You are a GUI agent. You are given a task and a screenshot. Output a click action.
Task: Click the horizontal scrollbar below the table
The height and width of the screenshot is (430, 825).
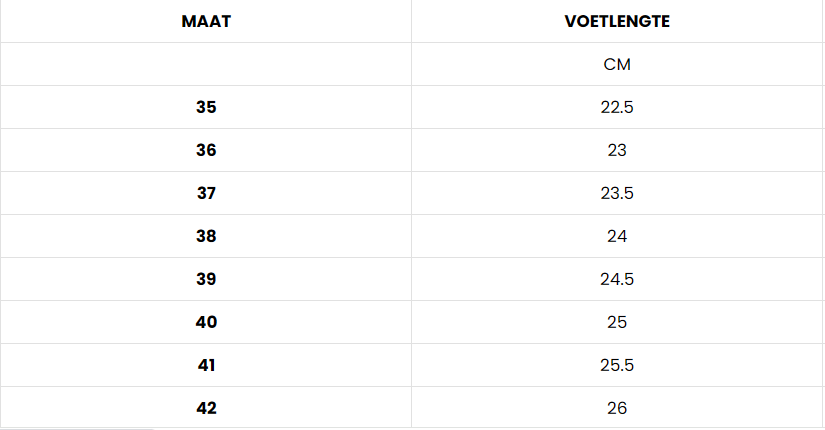(77, 429)
